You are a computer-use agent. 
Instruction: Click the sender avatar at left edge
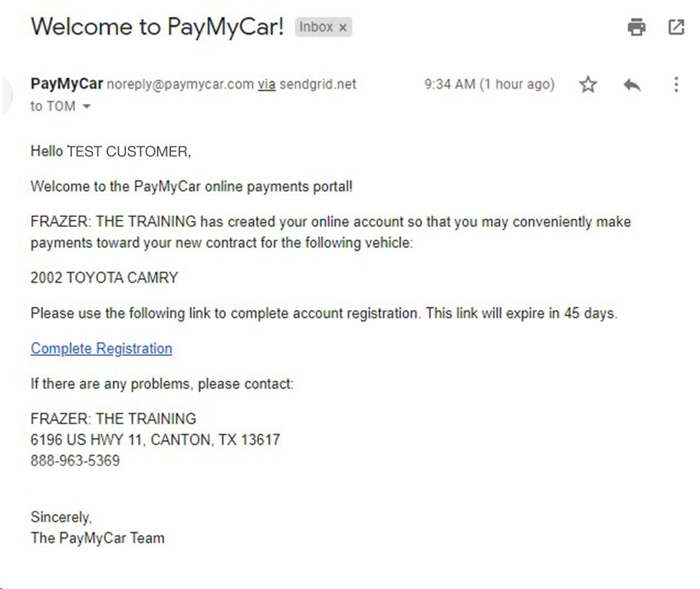(x=6, y=95)
